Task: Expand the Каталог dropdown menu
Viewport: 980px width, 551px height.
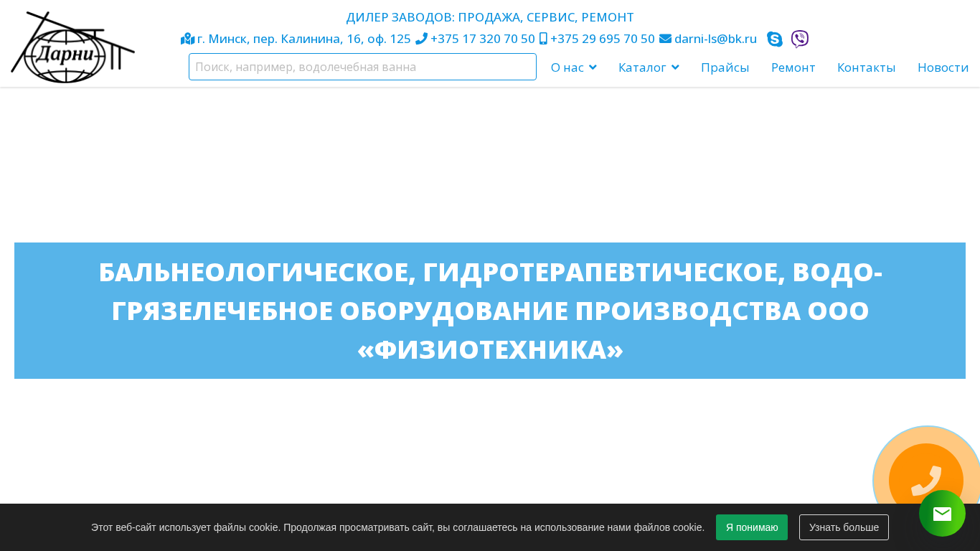Action: tap(649, 67)
